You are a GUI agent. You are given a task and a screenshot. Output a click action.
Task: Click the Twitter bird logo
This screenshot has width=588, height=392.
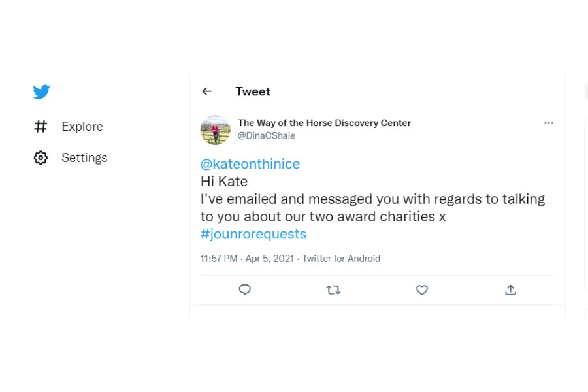pos(42,92)
